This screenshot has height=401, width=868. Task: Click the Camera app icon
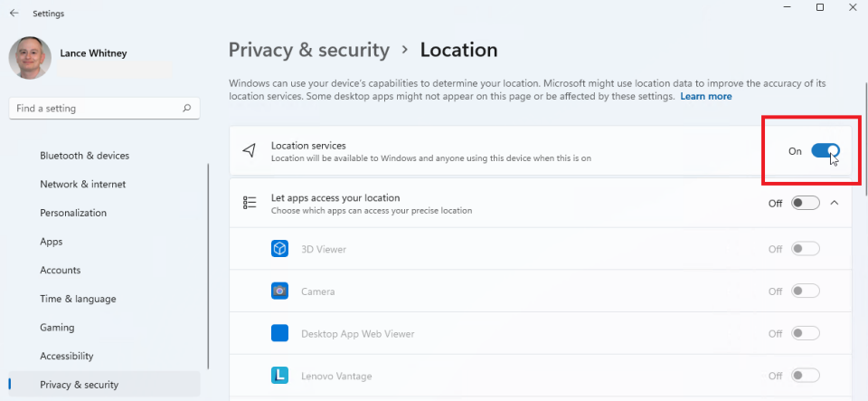click(279, 291)
